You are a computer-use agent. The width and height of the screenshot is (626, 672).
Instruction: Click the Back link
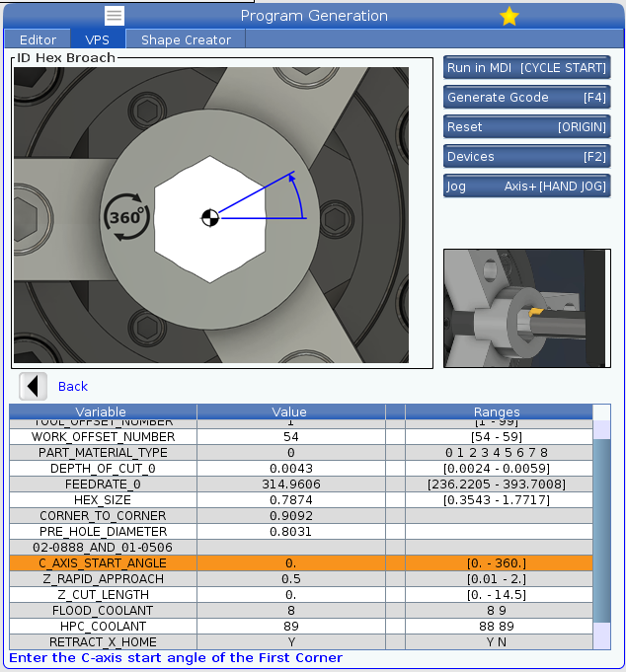[73, 387]
